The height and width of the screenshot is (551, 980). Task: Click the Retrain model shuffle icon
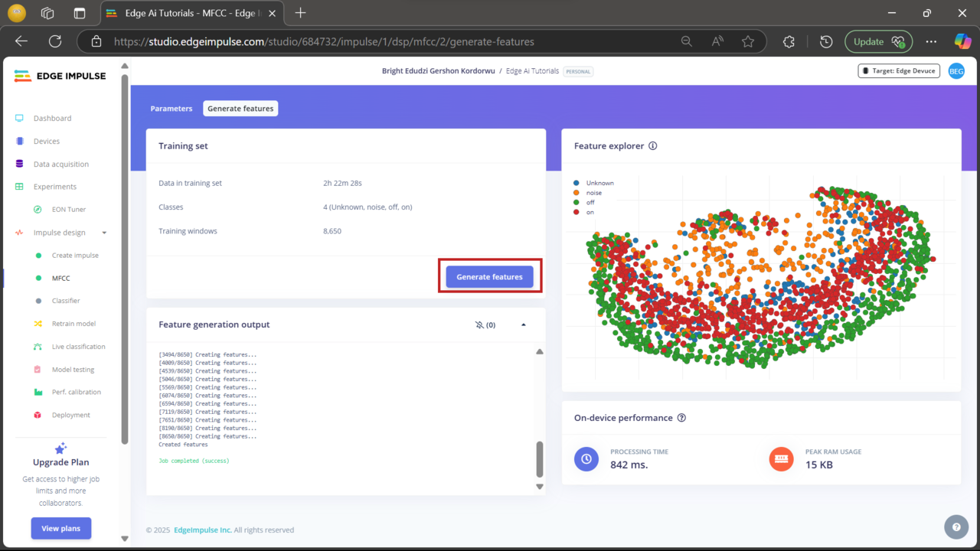tap(38, 324)
